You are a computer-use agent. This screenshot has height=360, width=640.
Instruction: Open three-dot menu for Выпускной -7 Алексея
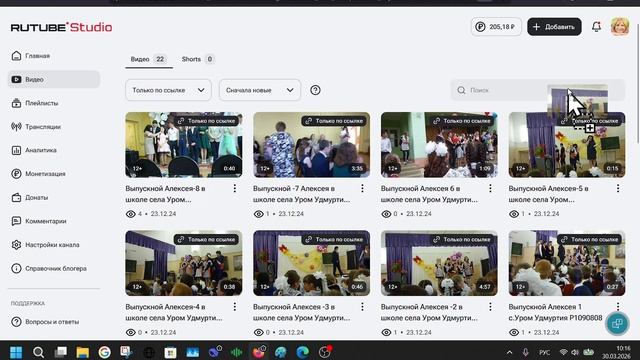(362, 189)
